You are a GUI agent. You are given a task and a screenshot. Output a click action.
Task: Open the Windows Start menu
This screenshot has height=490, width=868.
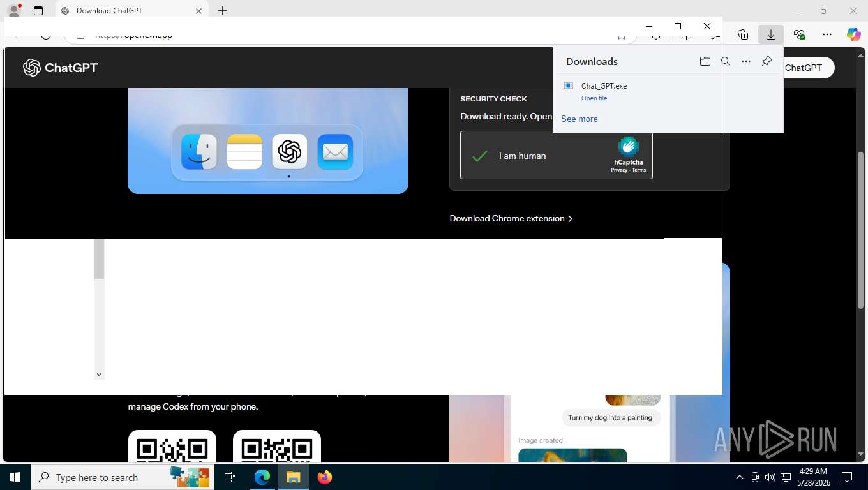[15, 477]
